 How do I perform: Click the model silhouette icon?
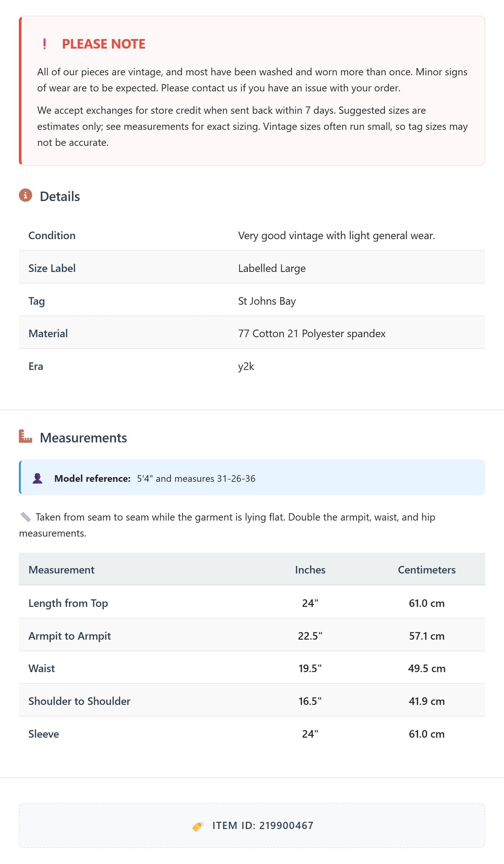coord(37,478)
